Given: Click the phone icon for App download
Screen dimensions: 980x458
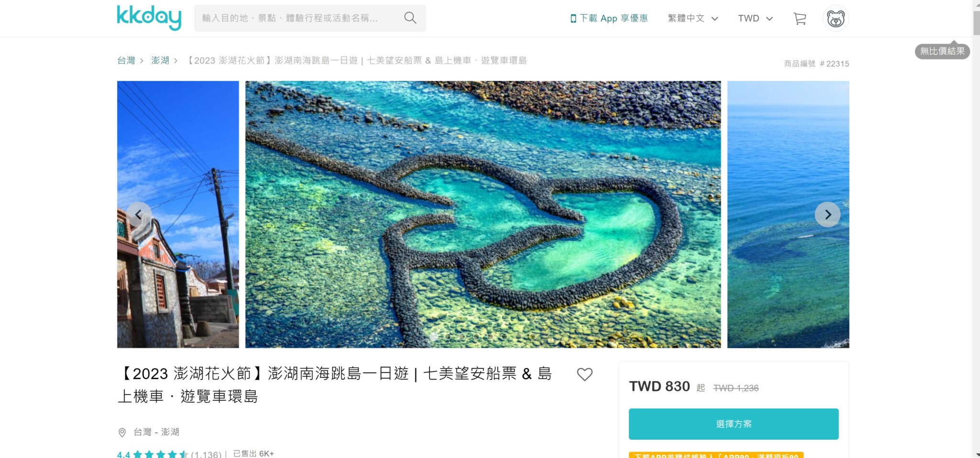Looking at the screenshot, I should point(573,19).
